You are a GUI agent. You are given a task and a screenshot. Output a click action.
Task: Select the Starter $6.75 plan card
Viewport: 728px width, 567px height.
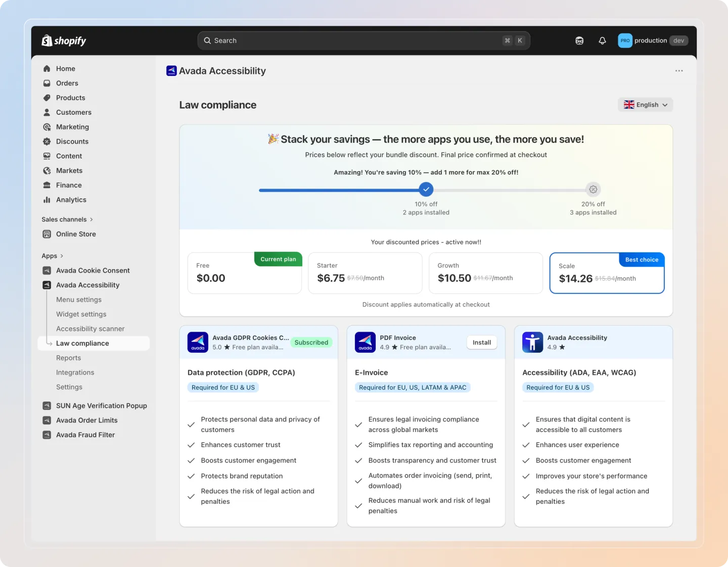365,273
